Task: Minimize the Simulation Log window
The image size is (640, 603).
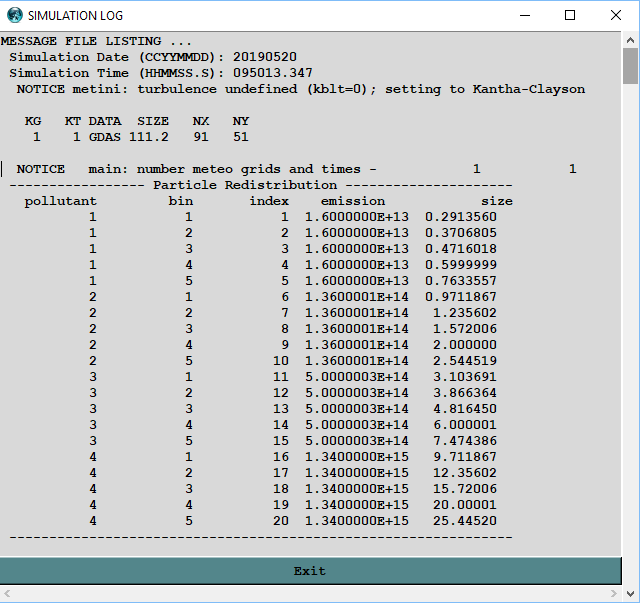Action: click(524, 15)
